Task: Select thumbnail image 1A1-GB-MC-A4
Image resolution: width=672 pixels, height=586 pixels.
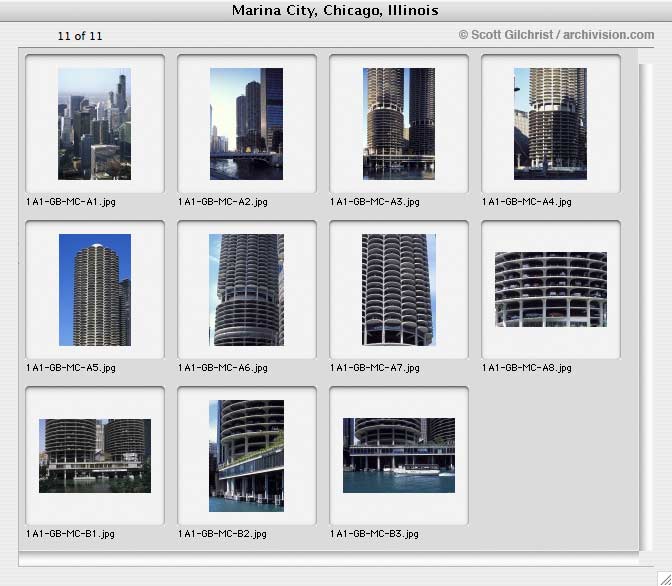Action: coord(550,124)
